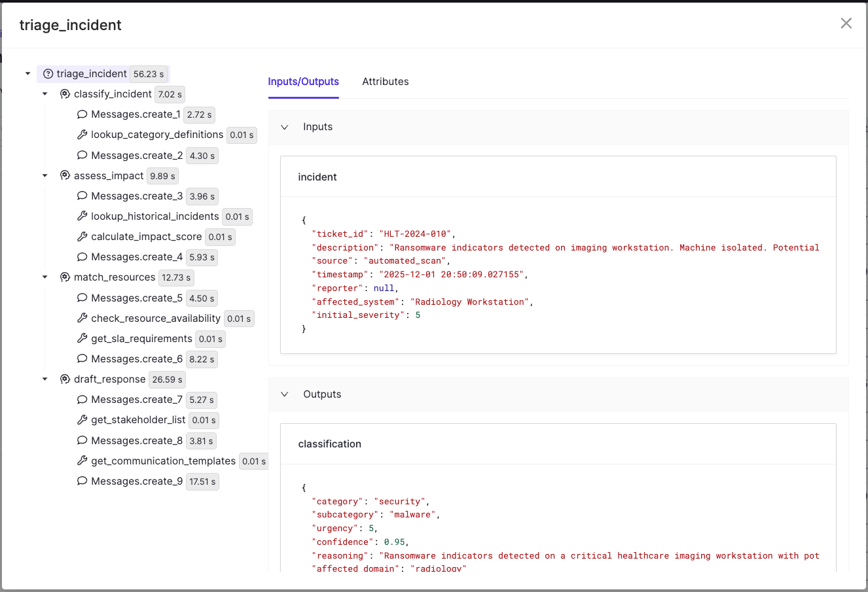The width and height of the screenshot is (868, 592).
Task: Click the wrench icon for get_stakeholder_list
Action: point(82,420)
